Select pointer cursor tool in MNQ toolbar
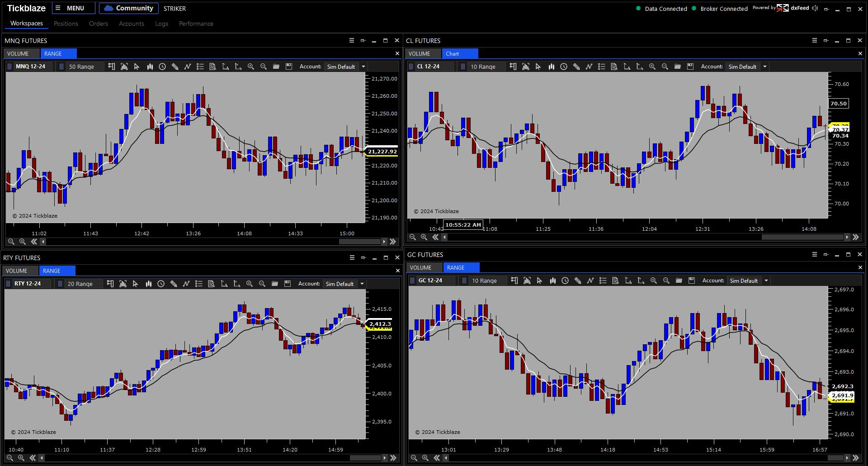868x466 pixels. (x=137, y=67)
